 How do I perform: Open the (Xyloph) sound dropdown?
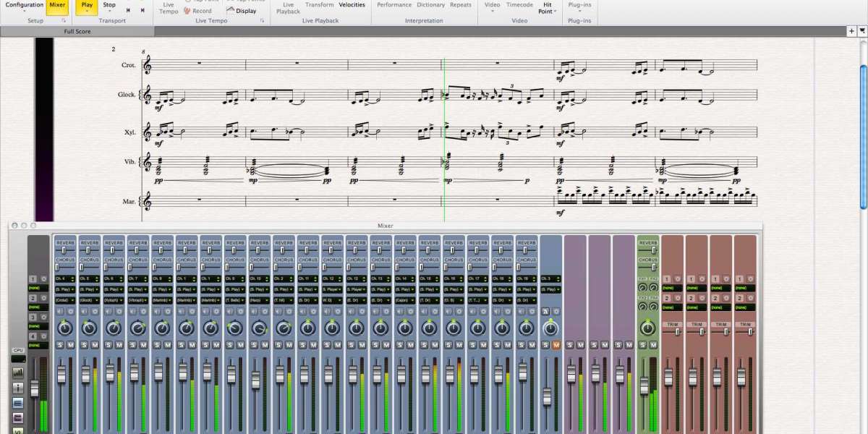point(114,299)
